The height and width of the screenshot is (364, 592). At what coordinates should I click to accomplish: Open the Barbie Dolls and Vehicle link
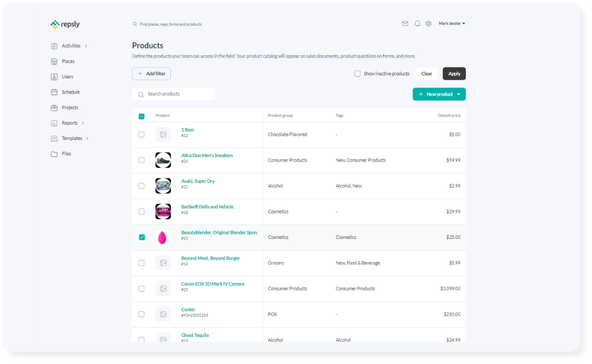(x=207, y=207)
